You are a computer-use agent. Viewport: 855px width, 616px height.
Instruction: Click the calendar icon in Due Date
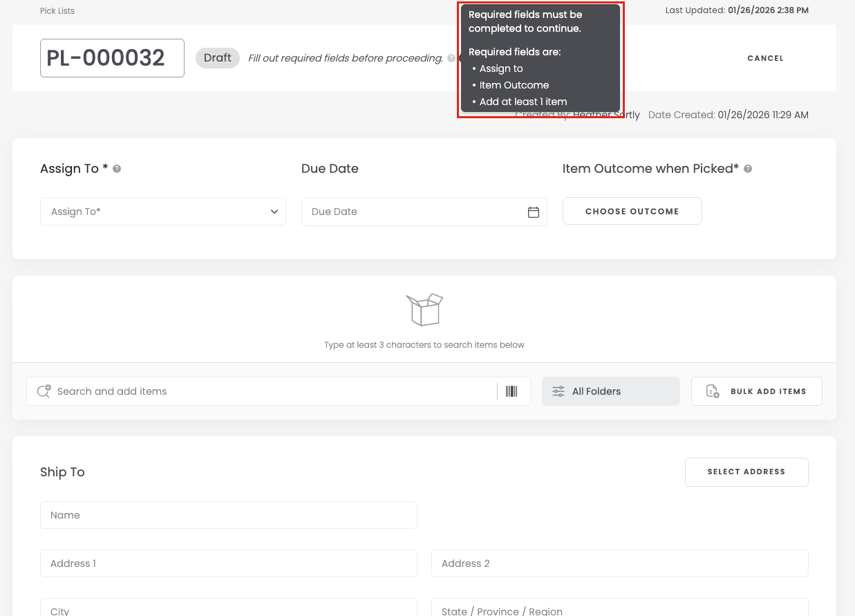click(533, 212)
